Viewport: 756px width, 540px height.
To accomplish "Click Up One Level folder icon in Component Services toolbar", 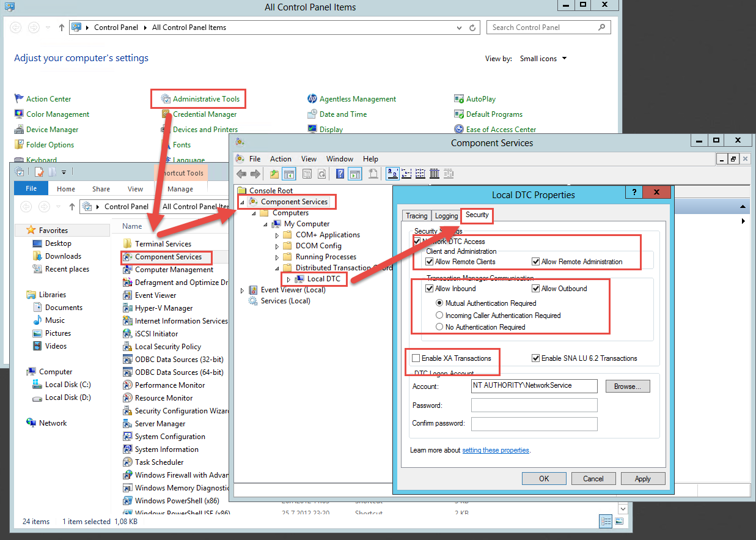I will click(x=274, y=174).
